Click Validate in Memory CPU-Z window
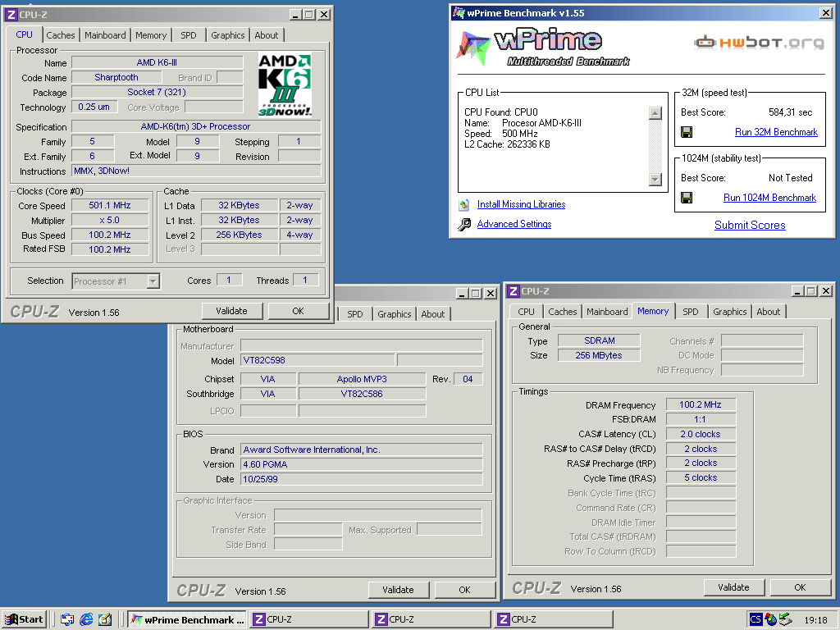 (x=733, y=587)
